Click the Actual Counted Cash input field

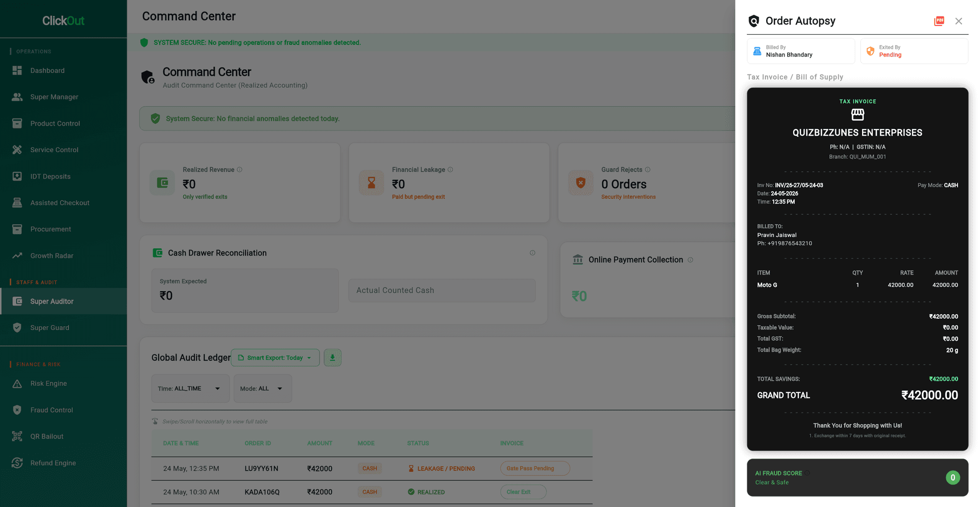click(x=442, y=290)
